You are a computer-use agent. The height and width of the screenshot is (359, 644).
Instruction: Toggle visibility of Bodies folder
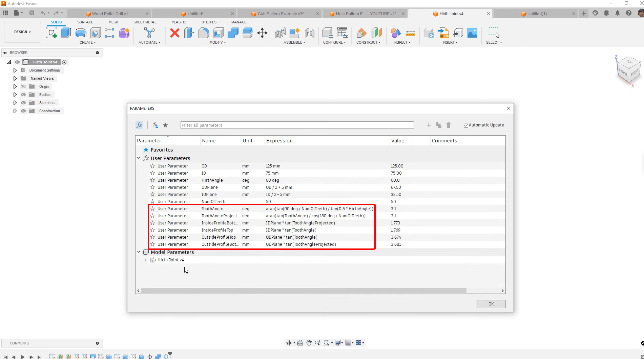(x=23, y=95)
